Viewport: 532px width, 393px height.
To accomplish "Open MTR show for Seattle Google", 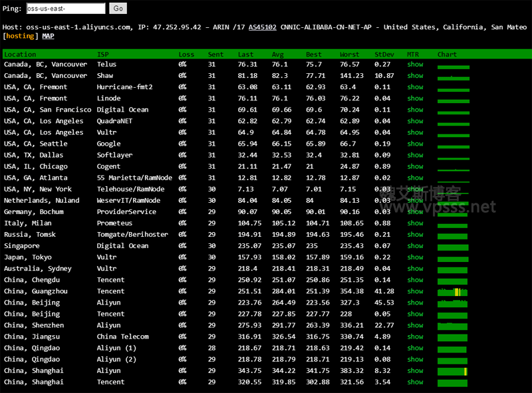I will [415, 144].
